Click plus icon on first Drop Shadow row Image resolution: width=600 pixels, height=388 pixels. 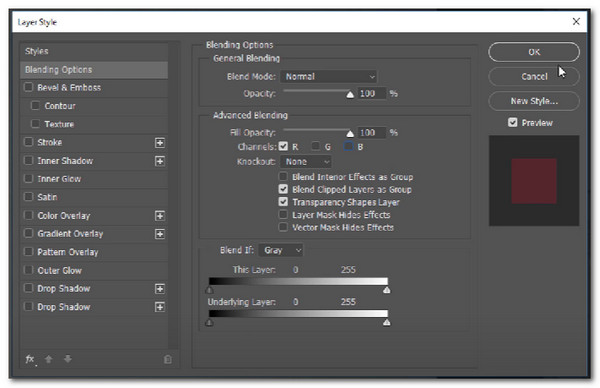160,289
